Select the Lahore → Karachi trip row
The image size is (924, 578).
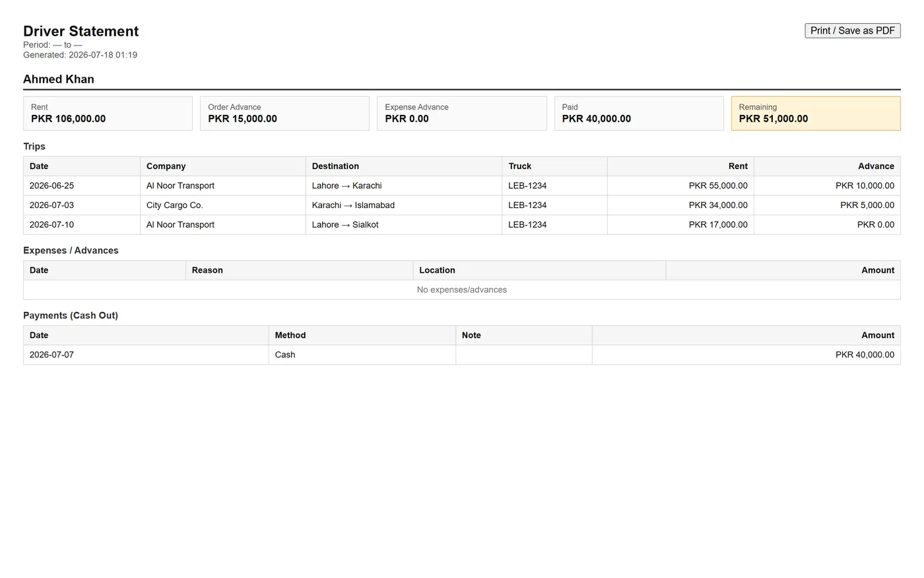(462, 186)
